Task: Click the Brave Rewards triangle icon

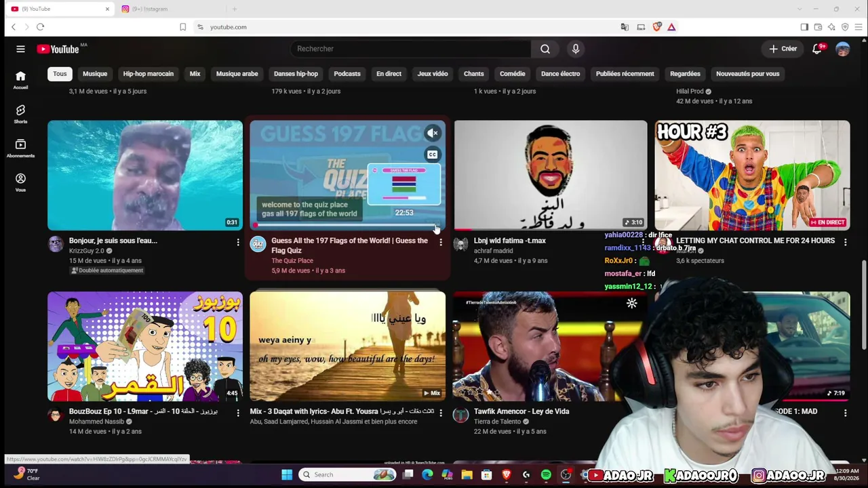Action: pyautogui.click(x=671, y=27)
